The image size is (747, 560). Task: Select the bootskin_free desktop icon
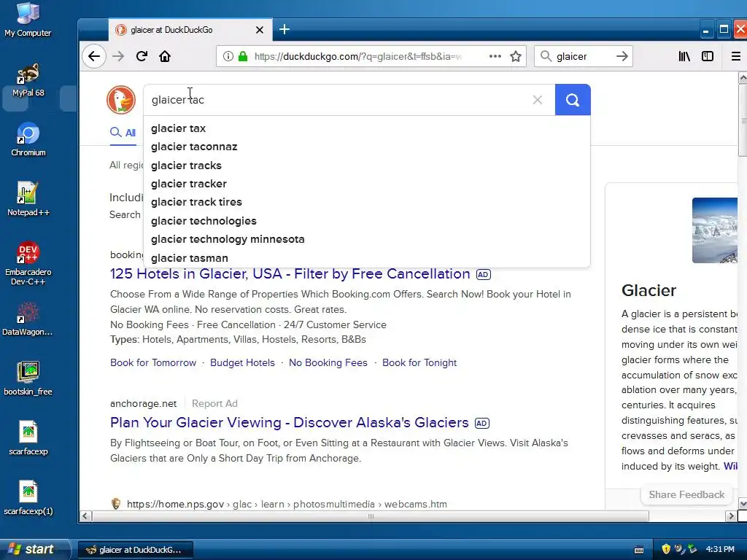pyautogui.click(x=28, y=378)
